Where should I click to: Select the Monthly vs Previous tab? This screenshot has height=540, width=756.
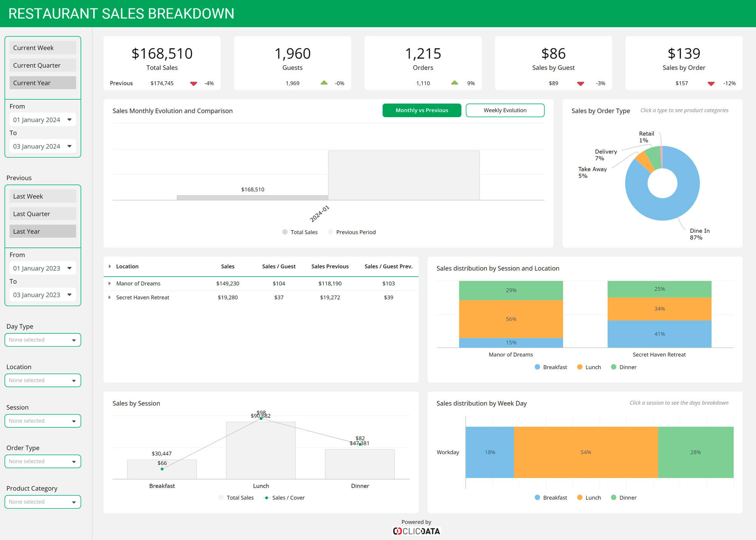[x=421, y=110]
